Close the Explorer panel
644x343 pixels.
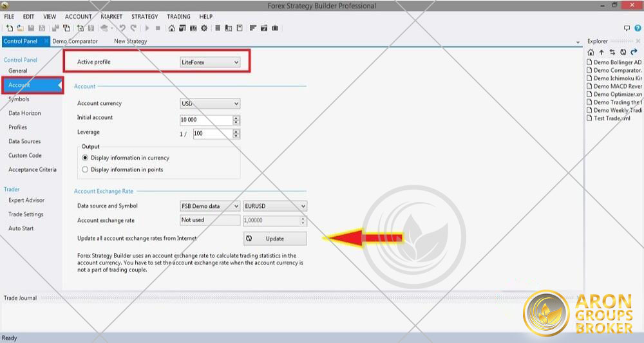tap(638, 41)
